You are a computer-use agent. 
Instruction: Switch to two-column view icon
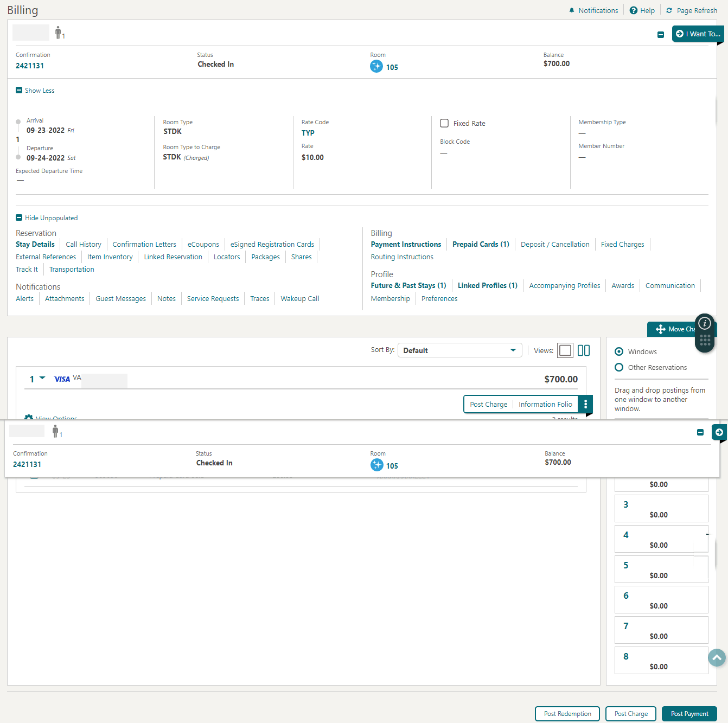[584, 350]
